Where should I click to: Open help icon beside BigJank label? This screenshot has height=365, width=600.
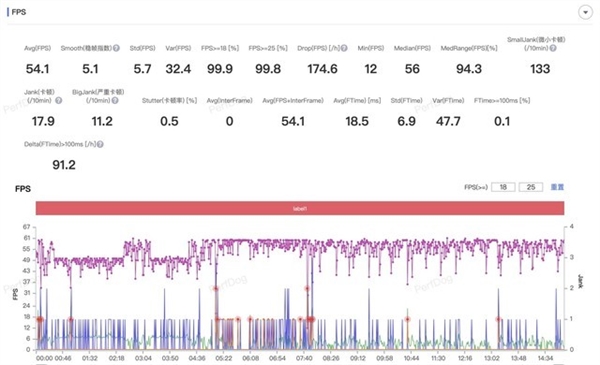tap(115, 101)
